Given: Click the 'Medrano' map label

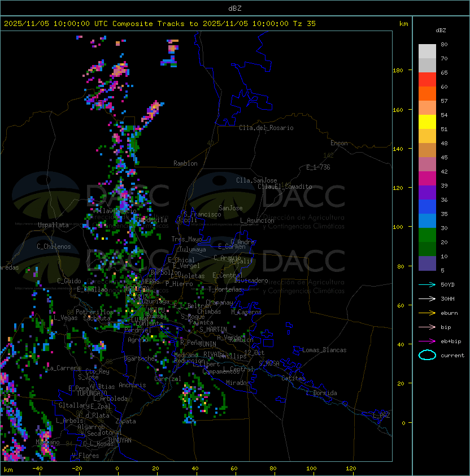Looking at the screenshot, I should point(186,354).
